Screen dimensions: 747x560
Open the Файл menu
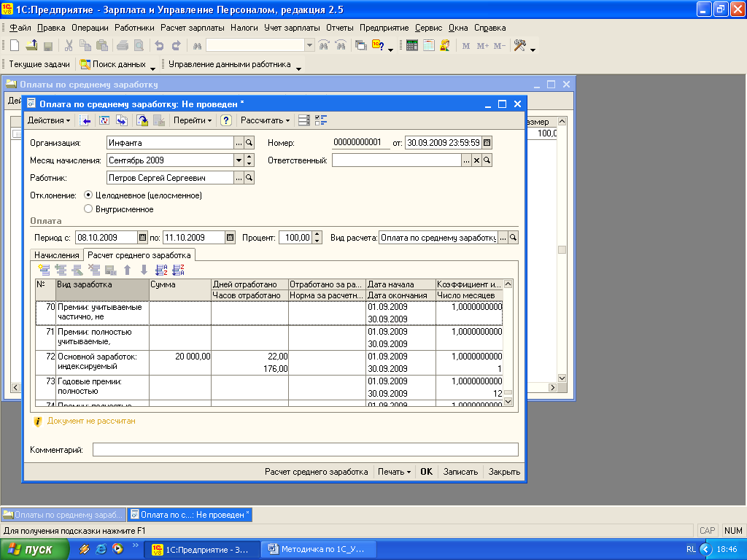(20, 28)
